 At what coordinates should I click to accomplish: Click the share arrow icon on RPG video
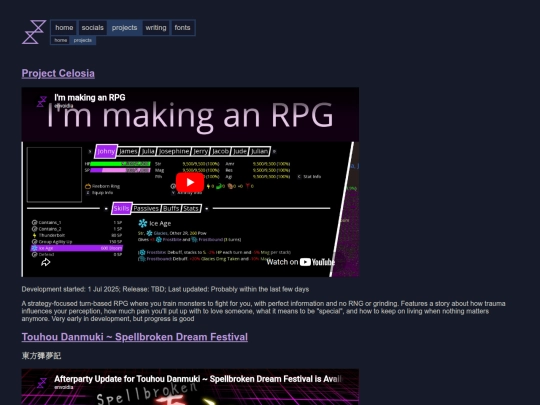coord(45,262)
